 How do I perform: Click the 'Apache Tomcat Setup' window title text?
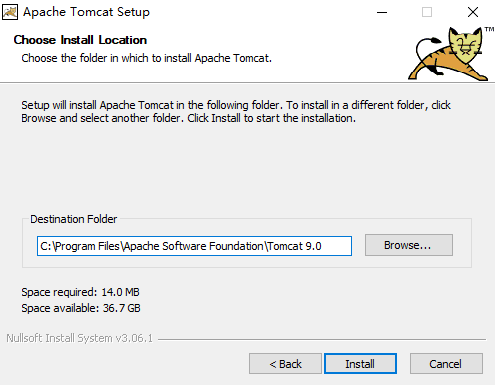pyautogui.click(x=86, y=12)
